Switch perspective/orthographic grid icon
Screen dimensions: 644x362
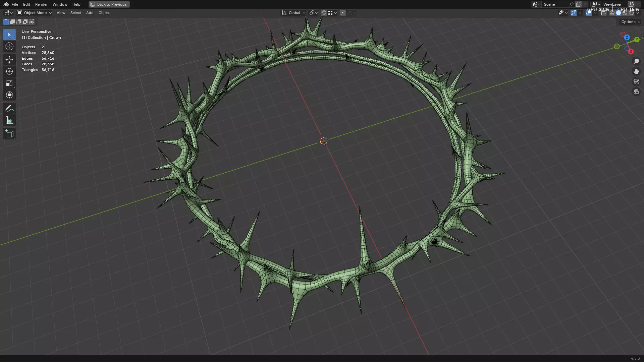636,92
